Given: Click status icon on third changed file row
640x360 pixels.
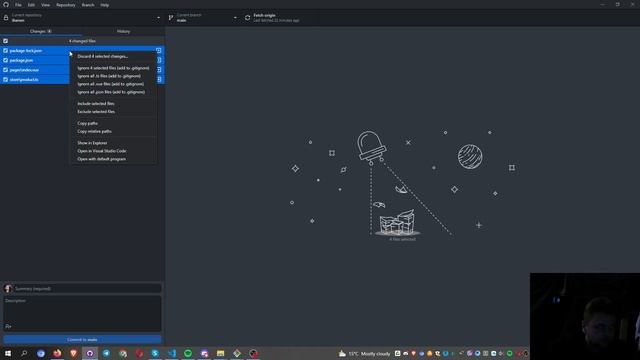Looking at the screenshot, I should pos(159,70).
